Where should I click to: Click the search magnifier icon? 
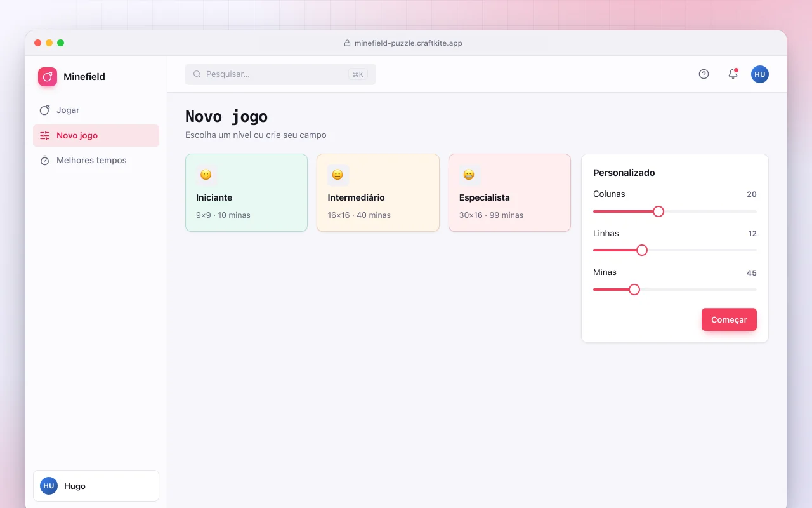pos(197,74)
